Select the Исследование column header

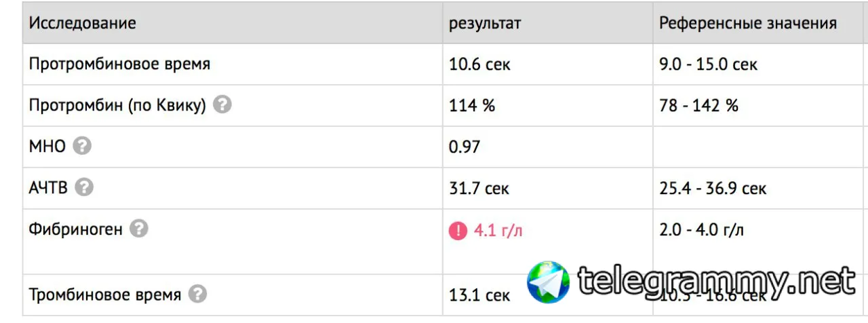coord(82,23)
